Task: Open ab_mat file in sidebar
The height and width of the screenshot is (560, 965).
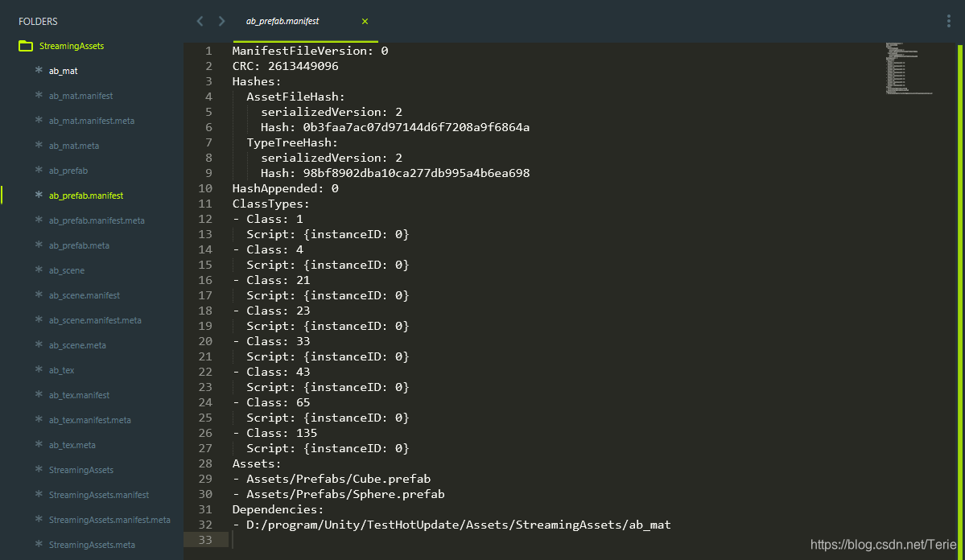Action: [x=63, y=71]
